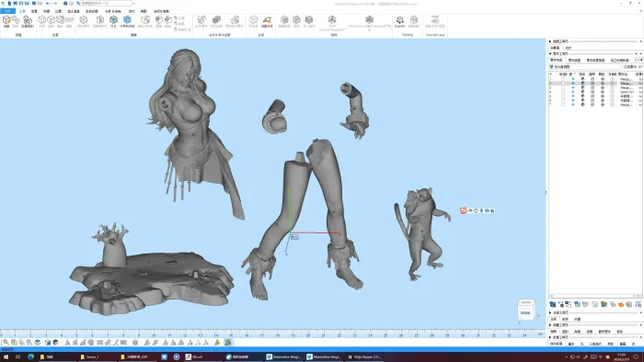Click the view orientation cube in viewport
The image size is (644, 362).
click(x=525, y=310)
